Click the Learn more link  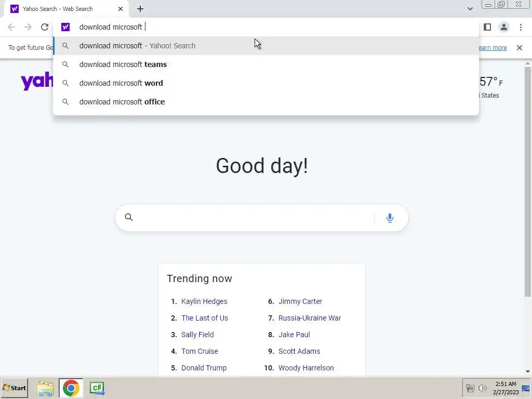pos(493,48)
